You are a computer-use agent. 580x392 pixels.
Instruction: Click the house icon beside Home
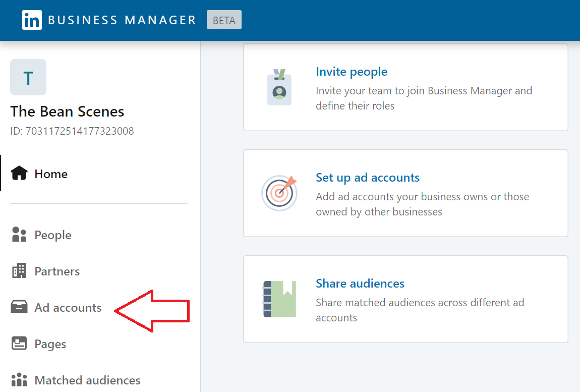coord(19,173)
